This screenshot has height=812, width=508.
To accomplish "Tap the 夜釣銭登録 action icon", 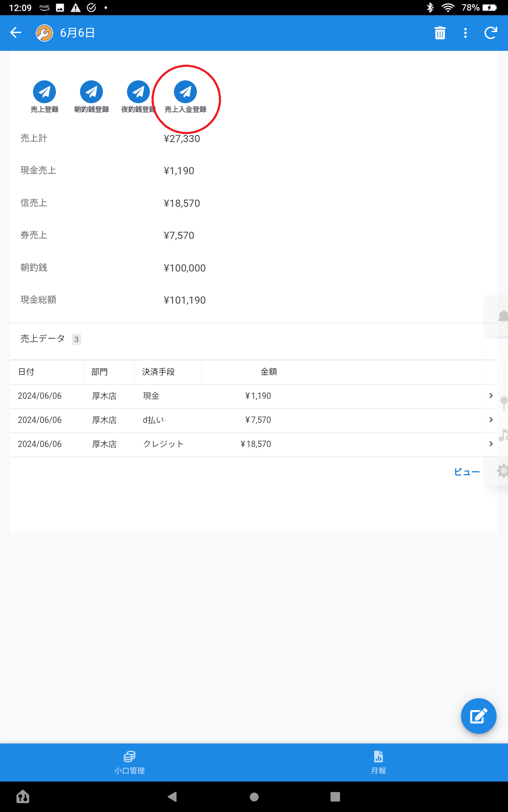I will [x=138, y=92].
